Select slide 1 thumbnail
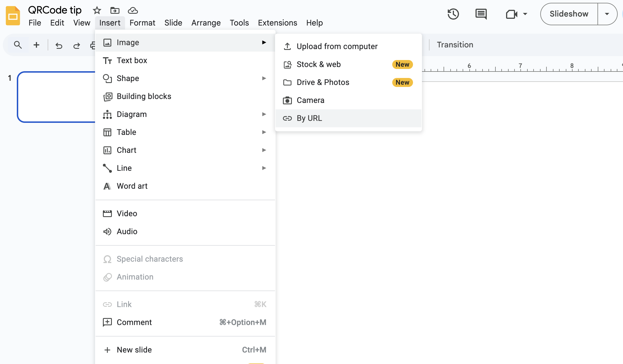The image size is (623, 364). click(56, 97)
